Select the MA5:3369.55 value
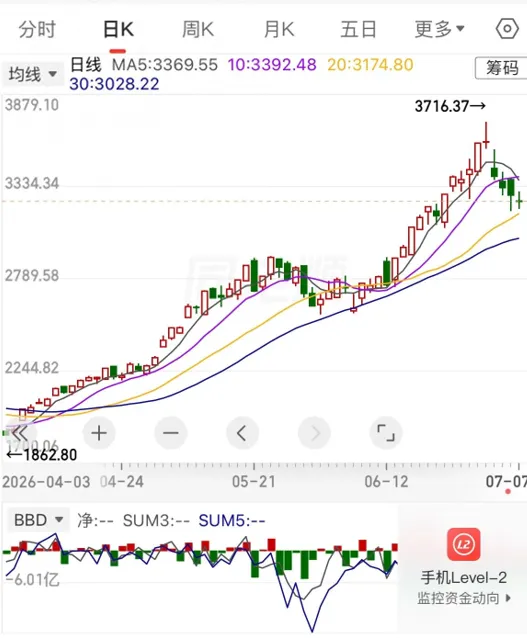Viewport: 527px width, 638px height. [x=165, y=65]
